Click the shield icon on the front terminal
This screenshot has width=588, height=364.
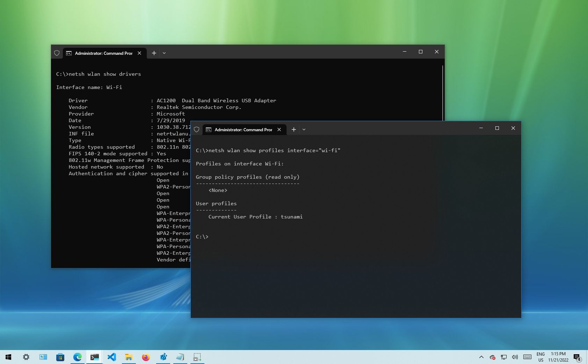pyautogui.click(x=197, y=129)
